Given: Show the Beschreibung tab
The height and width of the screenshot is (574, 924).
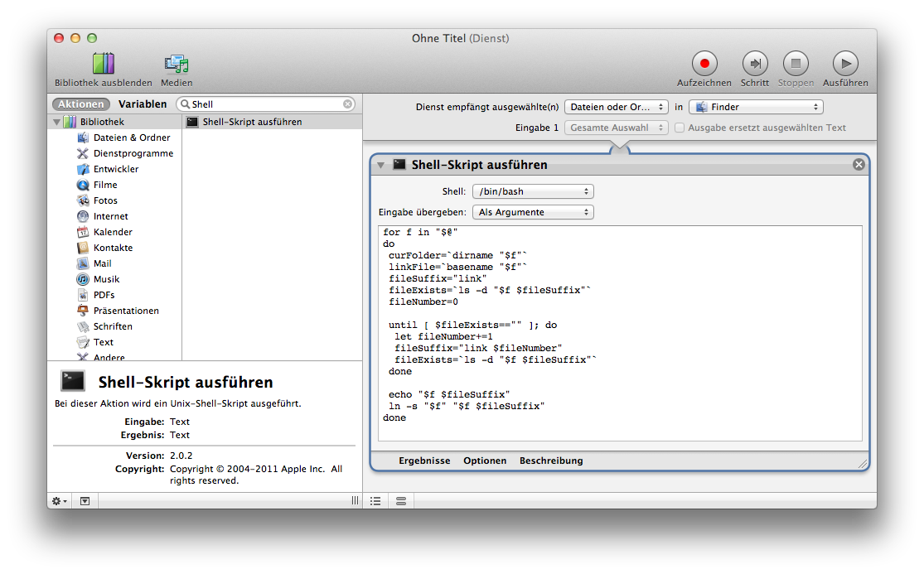Looking at the screenshot, I should [551, 461].
